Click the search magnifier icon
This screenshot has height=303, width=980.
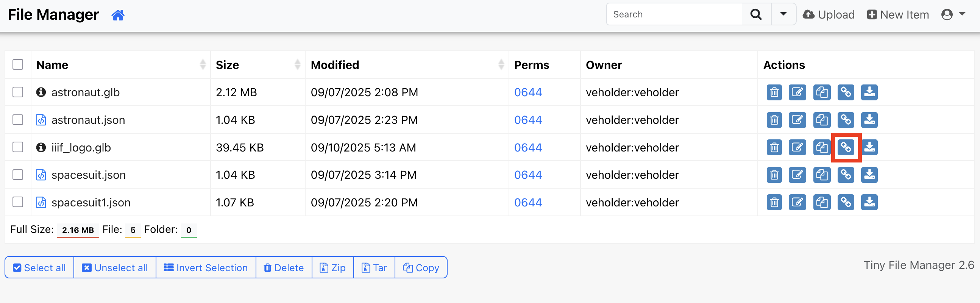[756, 14]
